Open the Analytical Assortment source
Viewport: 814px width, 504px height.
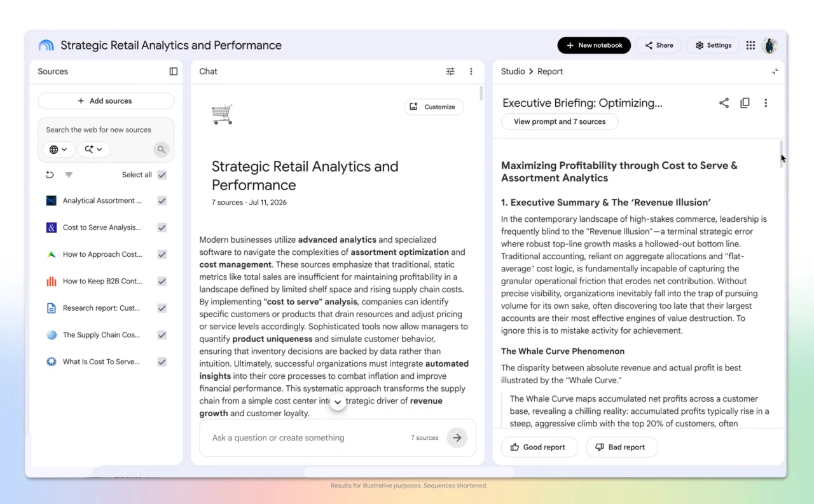click(102, 201)
